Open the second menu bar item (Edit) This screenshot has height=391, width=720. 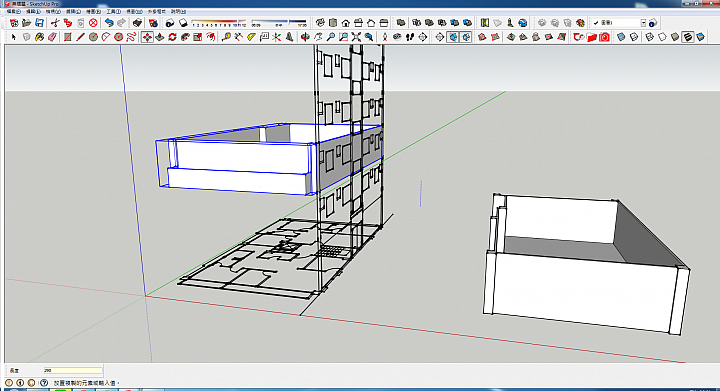tap(33, 11)
